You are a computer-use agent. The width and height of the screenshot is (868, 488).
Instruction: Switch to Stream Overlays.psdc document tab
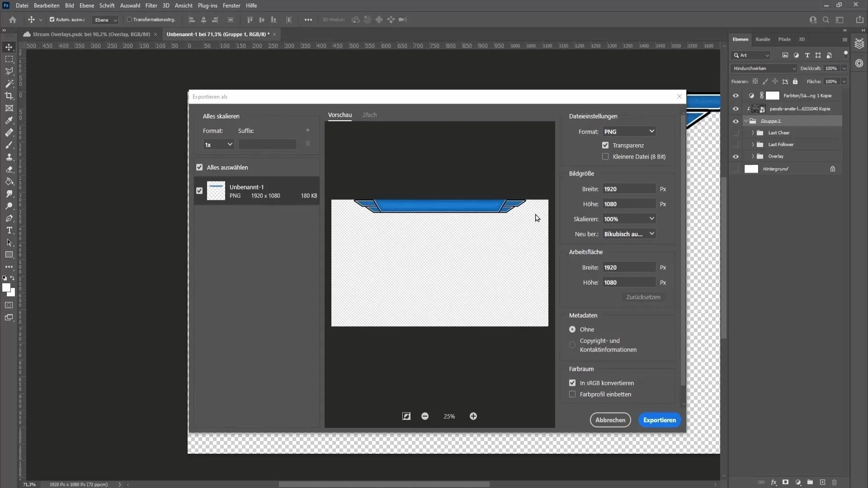(x=91, y=34)
